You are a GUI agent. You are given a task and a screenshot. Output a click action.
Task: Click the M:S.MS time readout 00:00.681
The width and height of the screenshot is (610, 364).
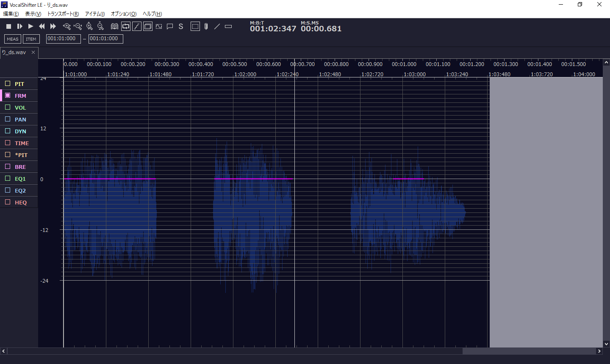pos(321,29)
